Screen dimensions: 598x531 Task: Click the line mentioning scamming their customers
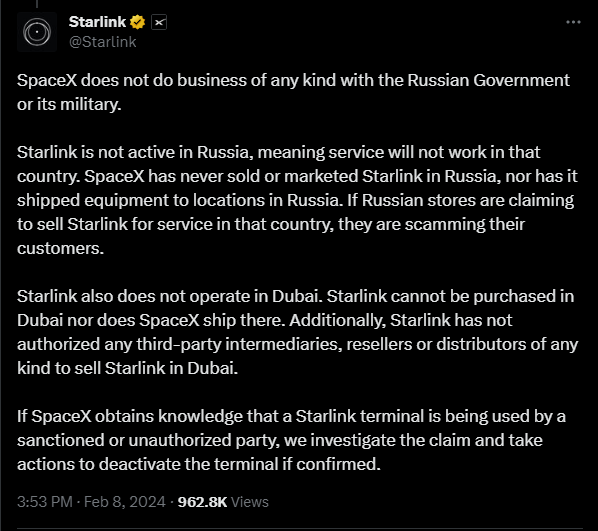pyautogui.click(x=271, y=224)
